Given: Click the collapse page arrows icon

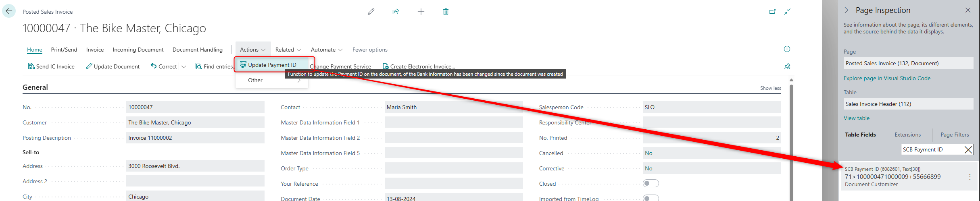Looking at the screenshot, I should tap(787, 12).
